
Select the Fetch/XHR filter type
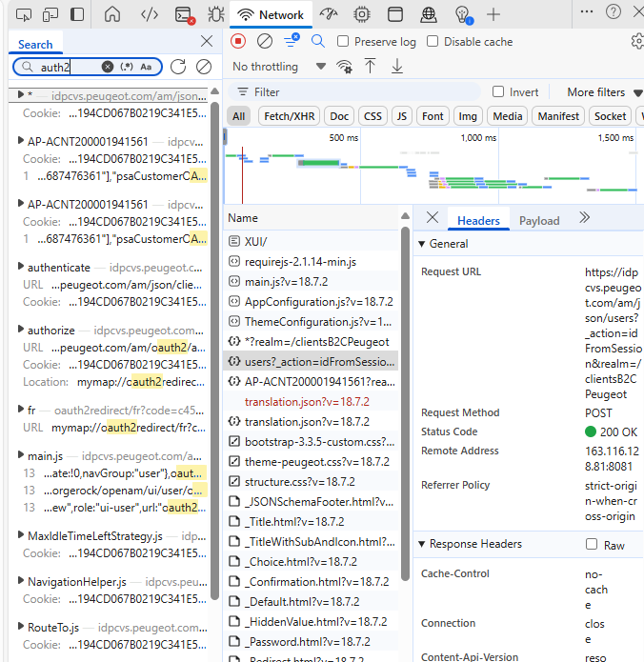pos(289,116)
